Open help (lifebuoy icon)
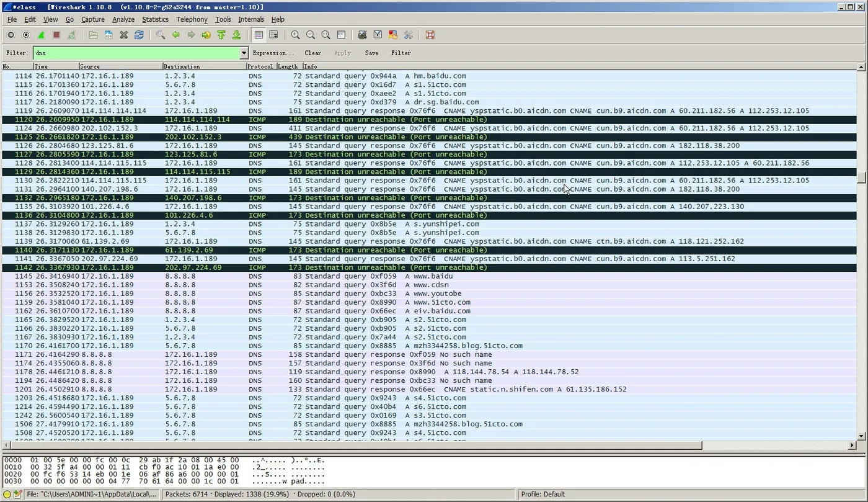 (x=430, y=35)
